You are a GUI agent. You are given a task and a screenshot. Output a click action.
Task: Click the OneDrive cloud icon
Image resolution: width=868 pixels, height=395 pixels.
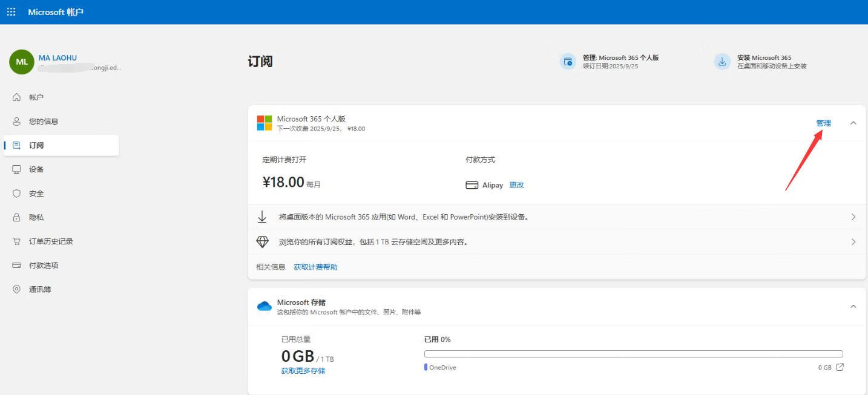pyautogui.click(x=265, y=306)
